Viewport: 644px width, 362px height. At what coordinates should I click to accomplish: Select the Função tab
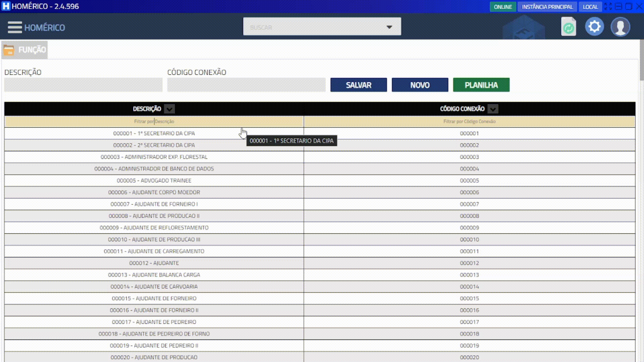click(32, 50)
